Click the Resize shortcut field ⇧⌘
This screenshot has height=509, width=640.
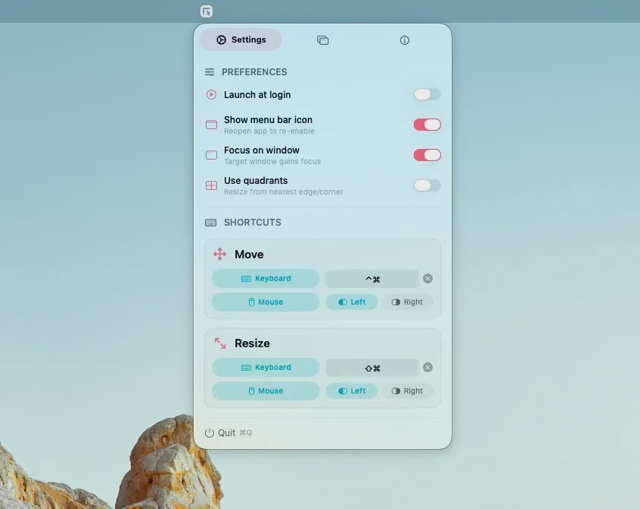(x=372, y=368)
